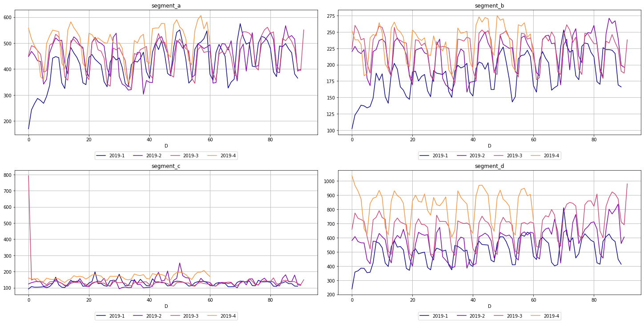Click the 500 y-axis tick of segment_c

point(7,223)
